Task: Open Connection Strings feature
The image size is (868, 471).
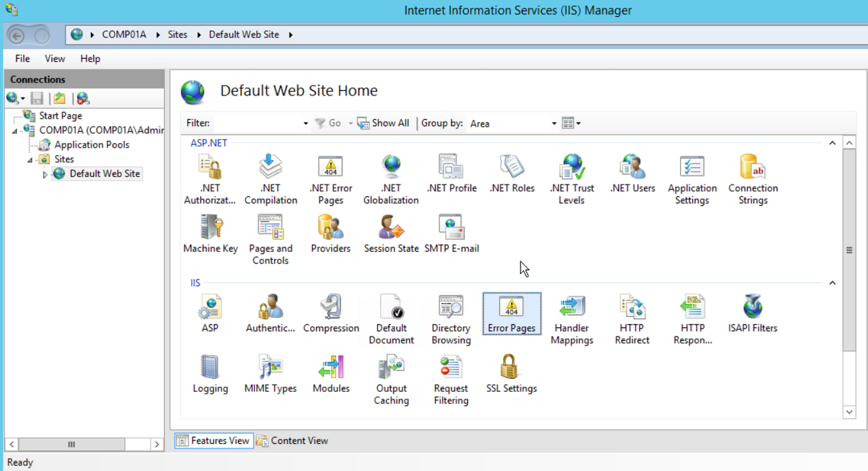Action: pyautogui.click(x=753, y=180)
